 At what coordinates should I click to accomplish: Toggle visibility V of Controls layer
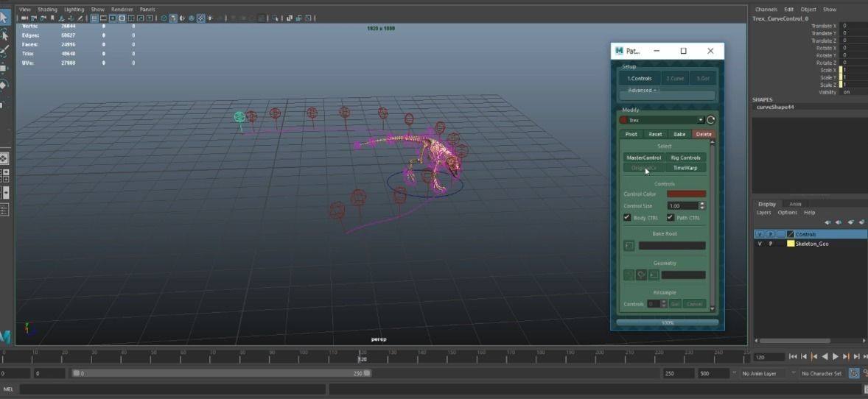760,234
